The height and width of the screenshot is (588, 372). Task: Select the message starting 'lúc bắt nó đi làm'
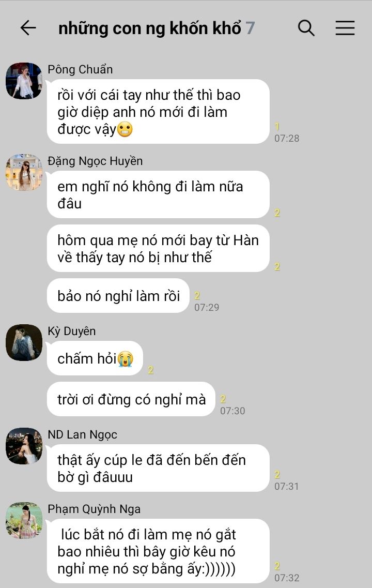pyautogui.click(x=158, y=551)
